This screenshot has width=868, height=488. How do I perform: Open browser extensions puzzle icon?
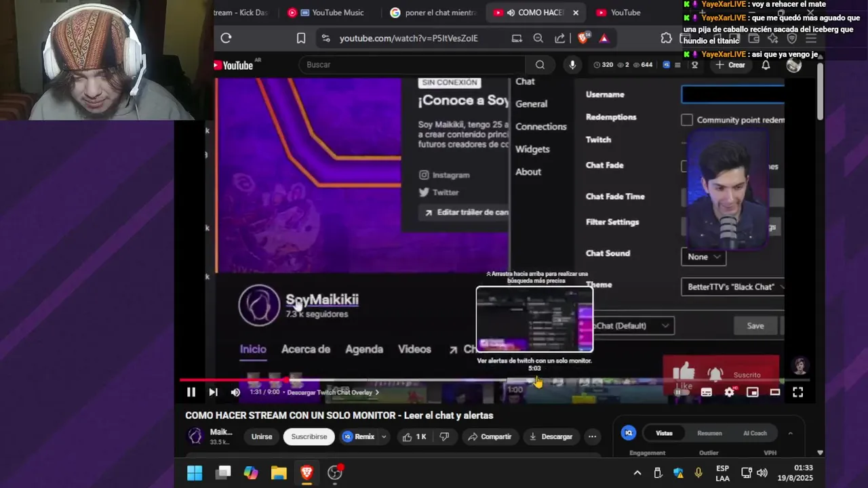click(667, 38)
